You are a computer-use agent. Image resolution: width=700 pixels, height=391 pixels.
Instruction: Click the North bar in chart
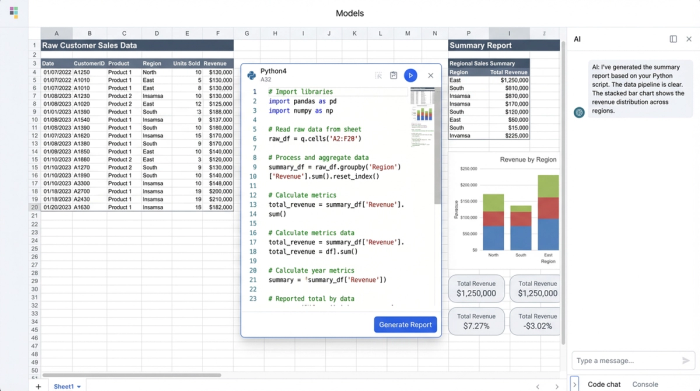[493, 222]
